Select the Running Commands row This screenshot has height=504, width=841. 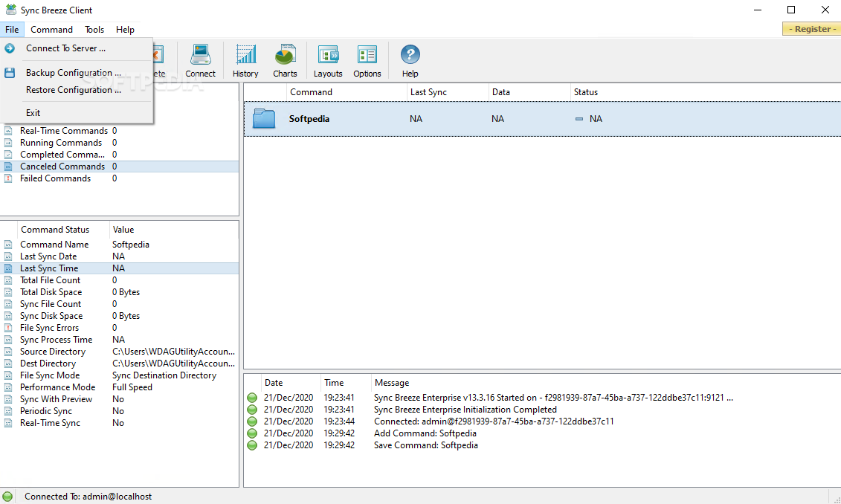click(x=120, y=143)
